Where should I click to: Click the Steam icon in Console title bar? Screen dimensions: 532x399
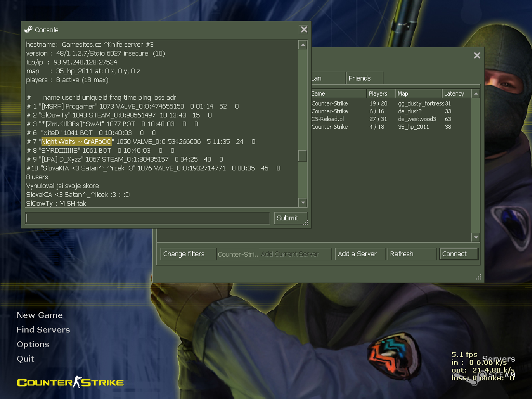pos(29,30)
